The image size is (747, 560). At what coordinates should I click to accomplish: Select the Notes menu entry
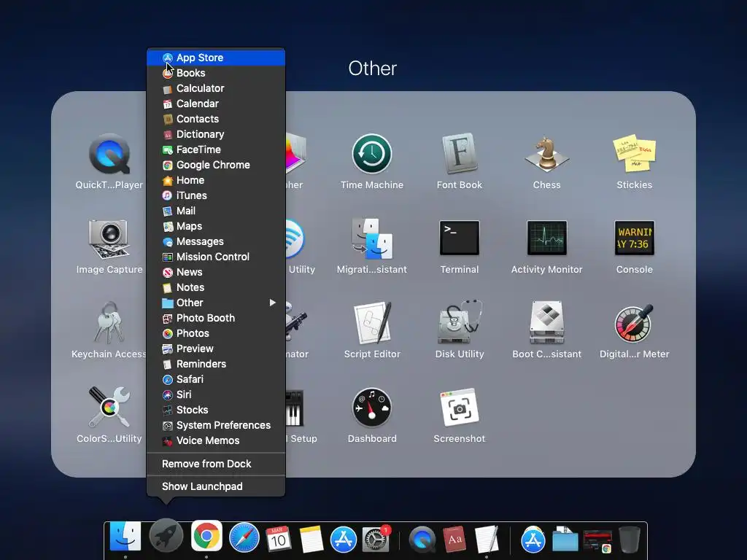pyautogui.click(x=216, y=287)
